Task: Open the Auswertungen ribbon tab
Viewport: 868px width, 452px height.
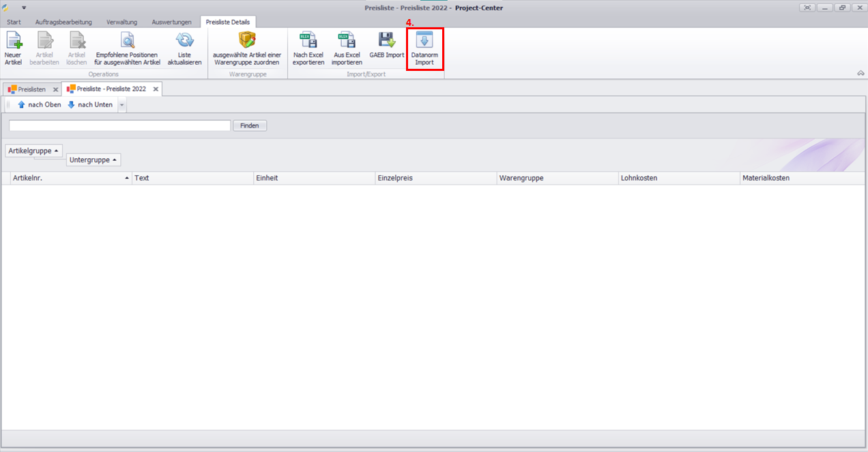Action: pyautogui.click(x=171, y=22)
